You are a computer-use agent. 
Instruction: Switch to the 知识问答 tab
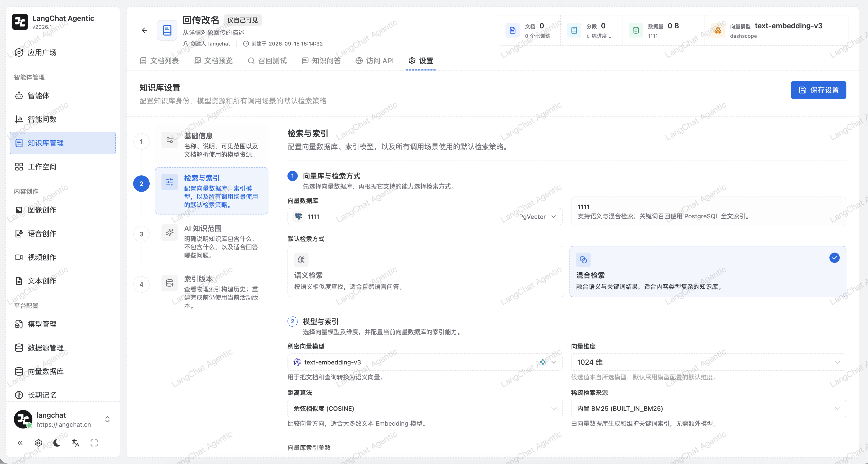coord(321,61)
